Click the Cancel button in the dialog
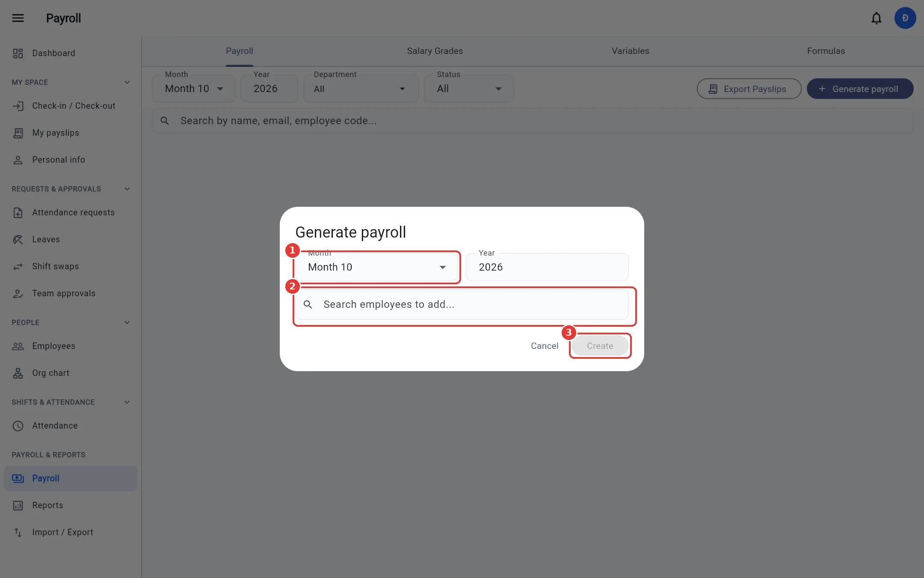This screenshot has height=578, width=924. click(545, 346)
